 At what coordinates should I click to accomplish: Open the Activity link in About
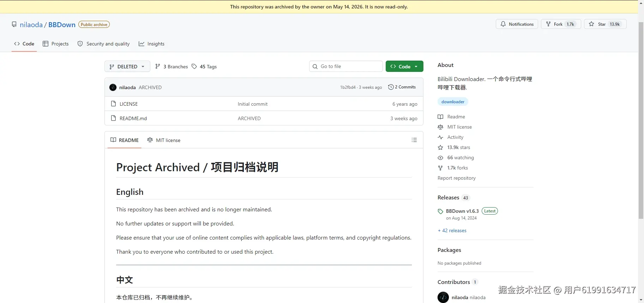(x=455, y=137)
